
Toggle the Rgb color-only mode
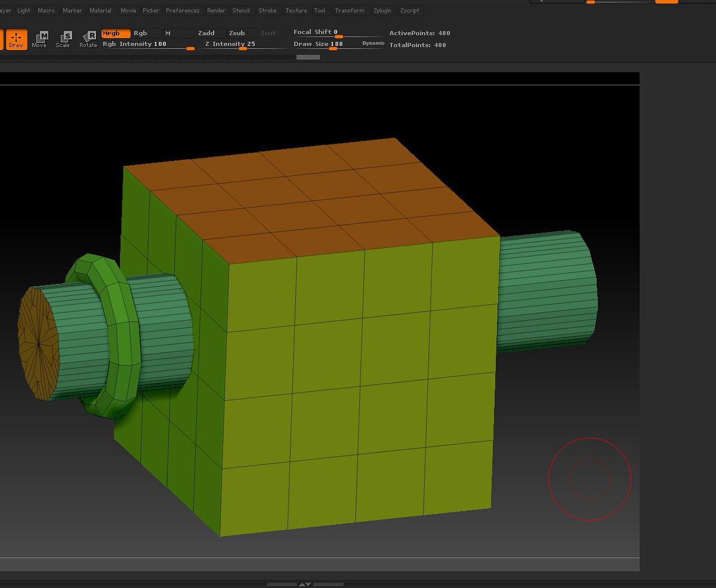[x=146, y=33]
